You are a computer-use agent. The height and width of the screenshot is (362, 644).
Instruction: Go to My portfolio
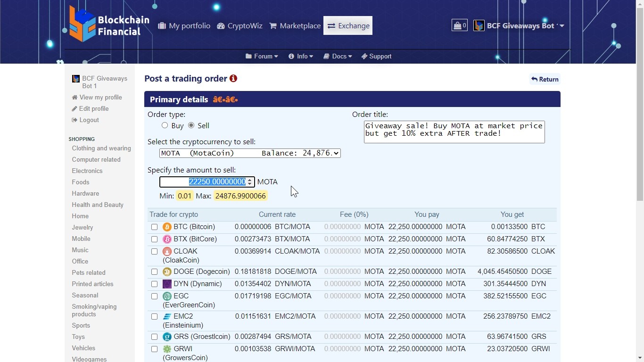tap(184, 26)
